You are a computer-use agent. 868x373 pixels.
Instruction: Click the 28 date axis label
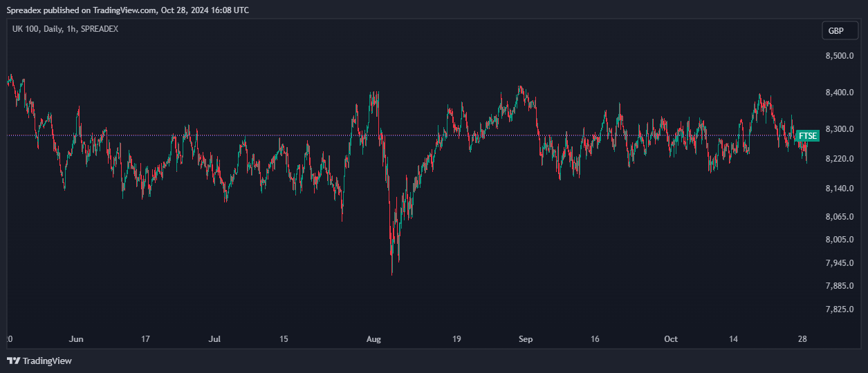click(802, 339)
